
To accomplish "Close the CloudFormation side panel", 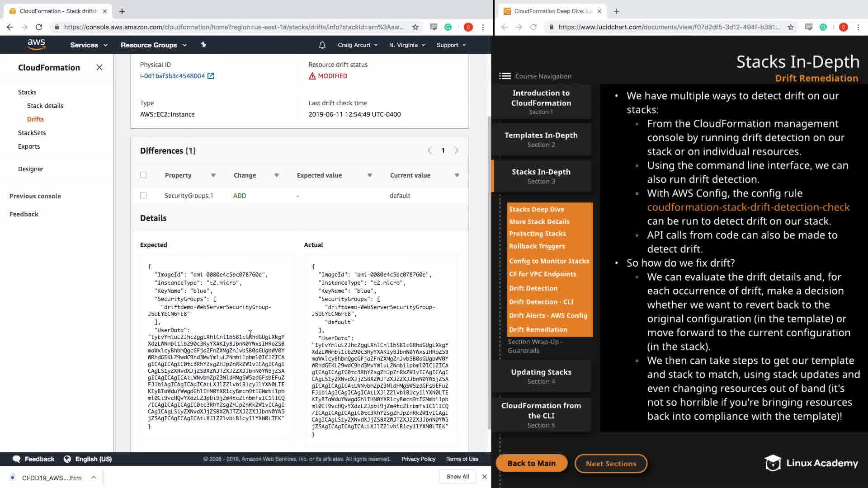I will pyautogui.click(x=99, y=67).
